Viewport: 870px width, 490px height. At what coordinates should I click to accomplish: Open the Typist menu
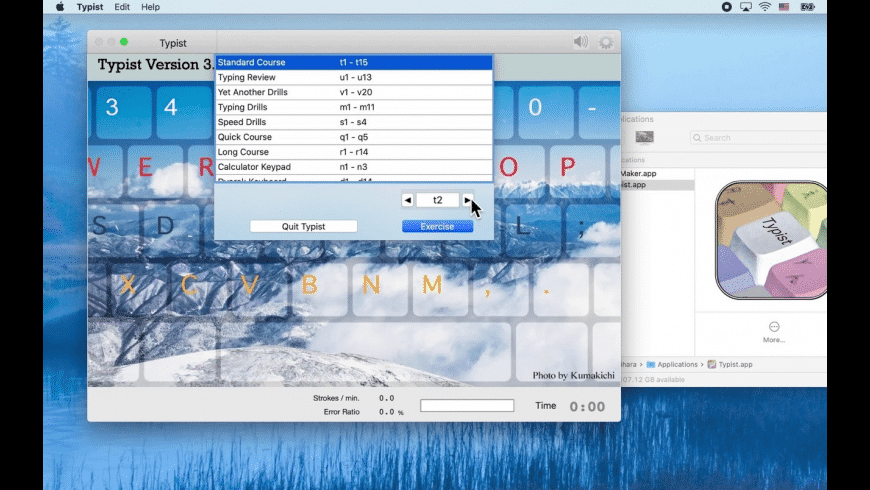(90, 7)
